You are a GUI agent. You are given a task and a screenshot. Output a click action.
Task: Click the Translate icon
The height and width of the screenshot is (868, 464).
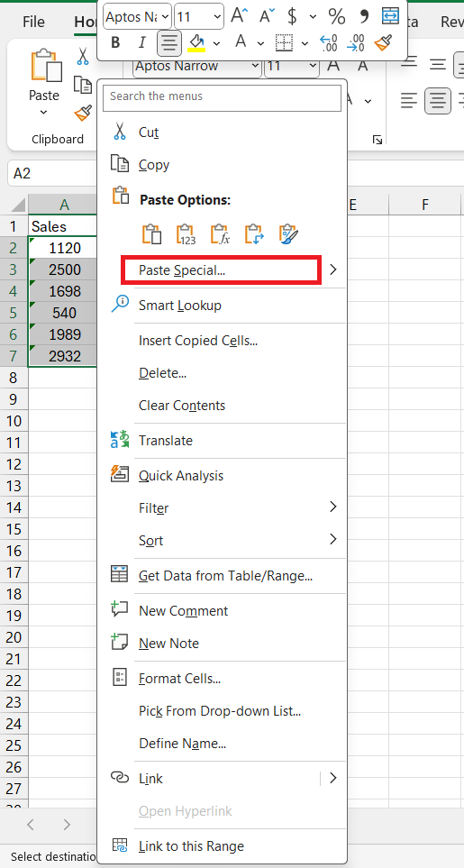(x=120, y=440)
